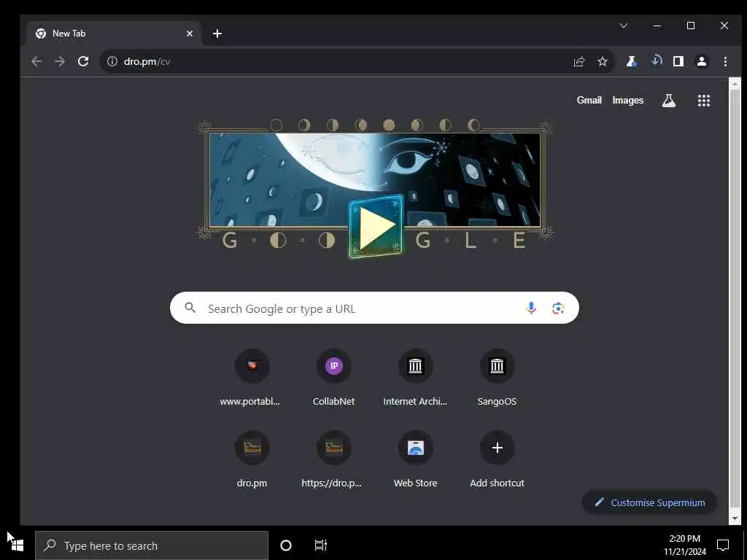Open the CollabNet shortcut
This screenshot has width=747, height=560.
334,378
